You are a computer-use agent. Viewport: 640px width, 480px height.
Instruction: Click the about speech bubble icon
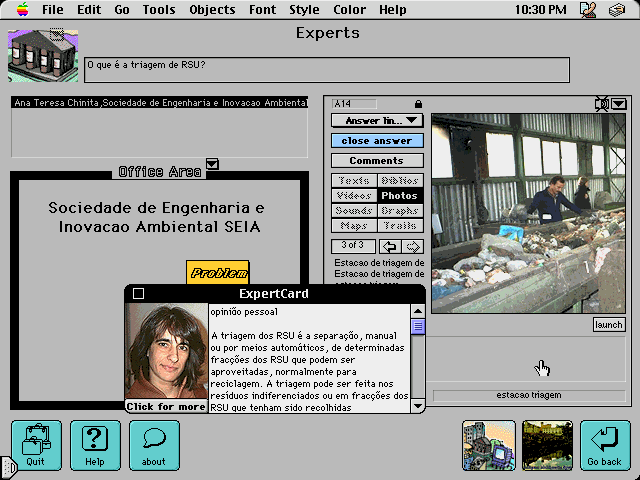click(154, 445)
